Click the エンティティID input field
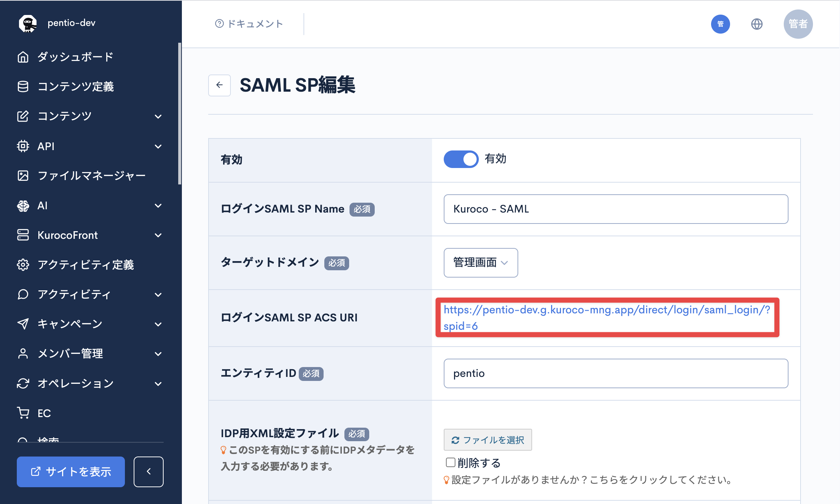Viewport: 840px width, 504px height. click(x=616, y=373)
